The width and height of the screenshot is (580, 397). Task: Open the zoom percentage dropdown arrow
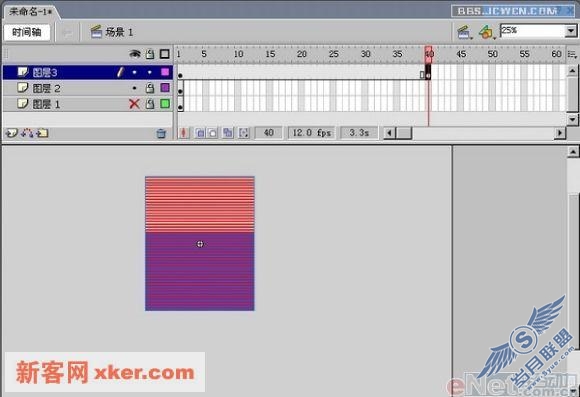click(x=571, y=31)
